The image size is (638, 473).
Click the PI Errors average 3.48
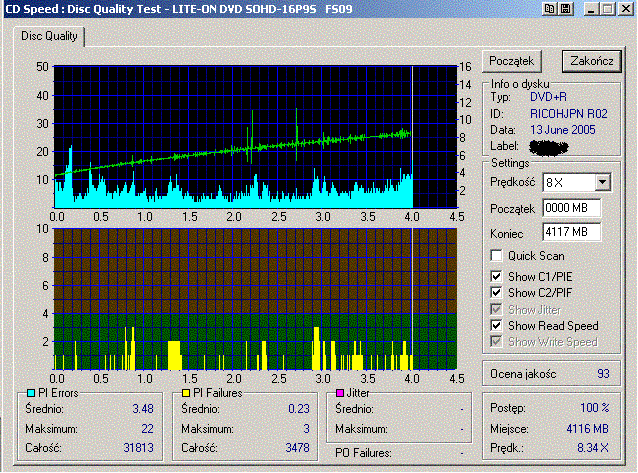[x=143, y=409]
